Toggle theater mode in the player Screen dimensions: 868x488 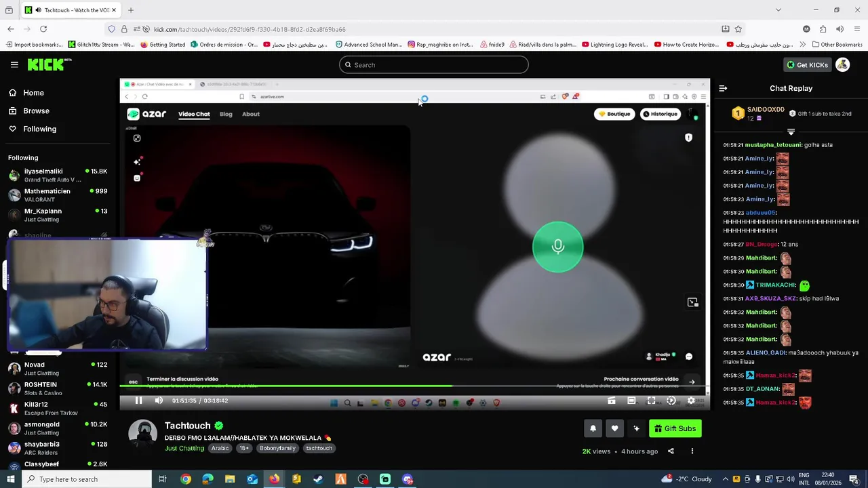coord(631,401)
